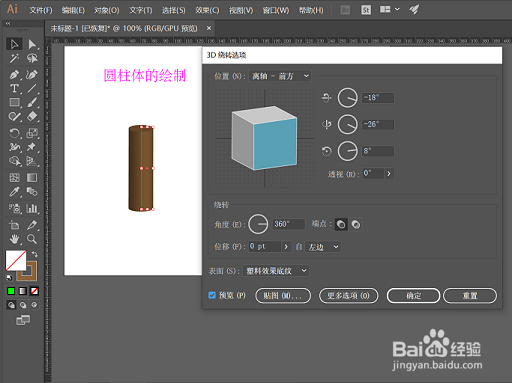Expand the 透视 perspective slider arrow
The image size is (512, 383).
coord(389,174)
